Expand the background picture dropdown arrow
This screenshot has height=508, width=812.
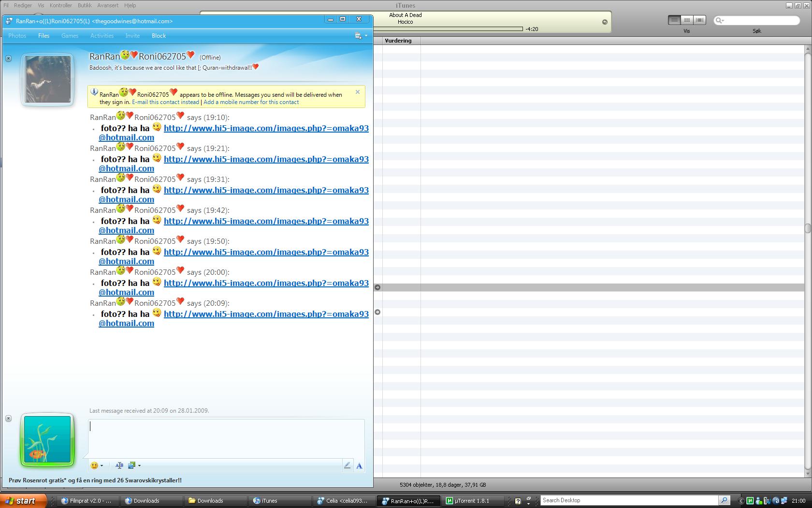[x=139, y=466]
